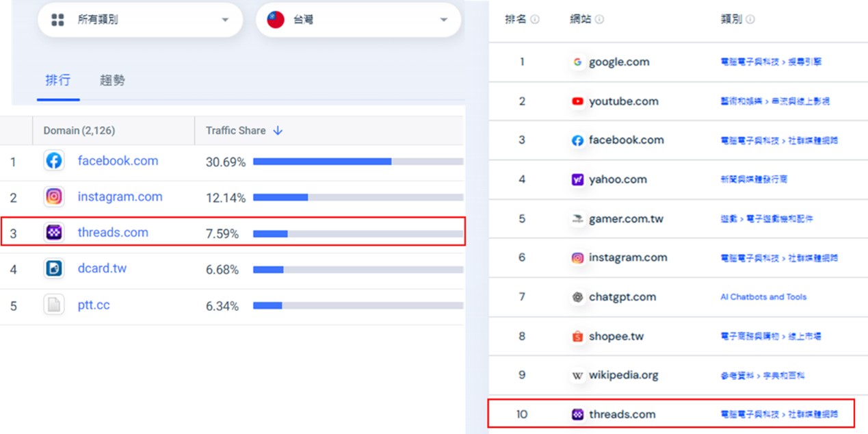Click AI Chatbots and Tools category link
Viewport: 868px width, 434px height.
[x=763, y=297]
